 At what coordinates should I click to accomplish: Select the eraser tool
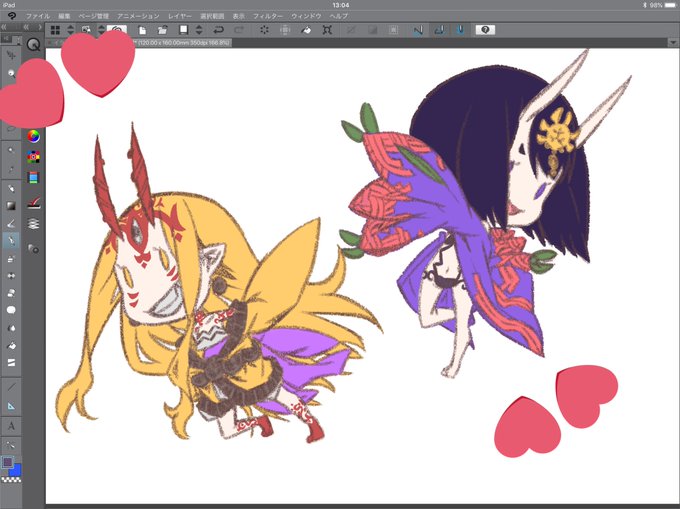(11, 293)
